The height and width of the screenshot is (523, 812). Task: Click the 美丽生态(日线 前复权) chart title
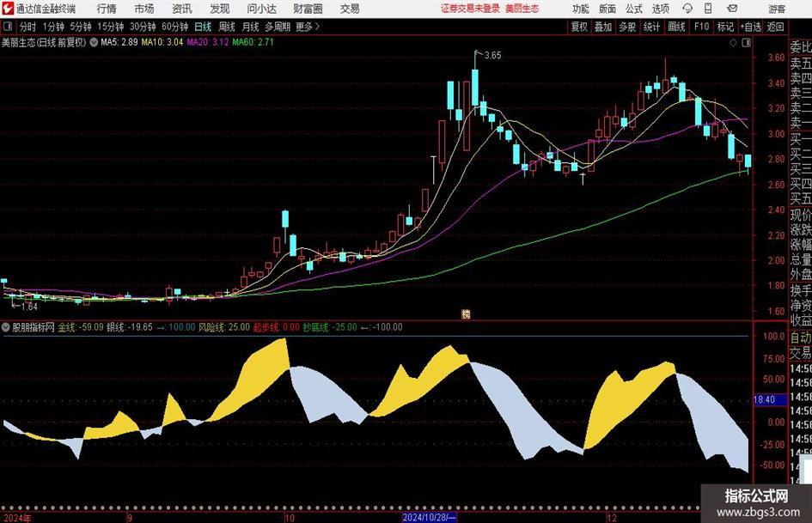point(44,42)
